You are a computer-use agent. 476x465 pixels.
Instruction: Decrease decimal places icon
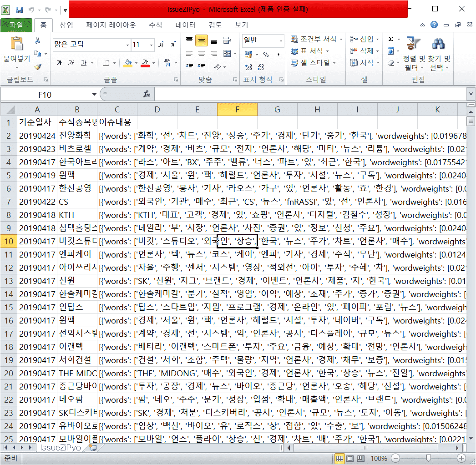tap(260, 67)
